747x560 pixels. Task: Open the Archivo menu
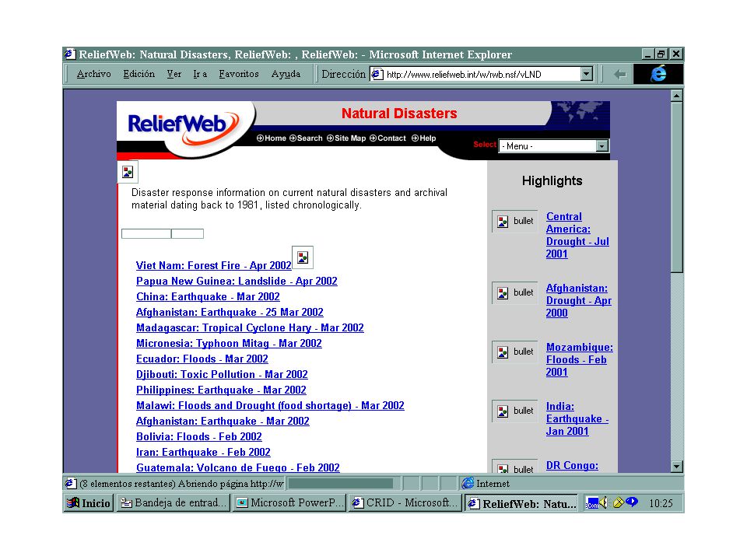pyautogui.click(x=94, y=75)
